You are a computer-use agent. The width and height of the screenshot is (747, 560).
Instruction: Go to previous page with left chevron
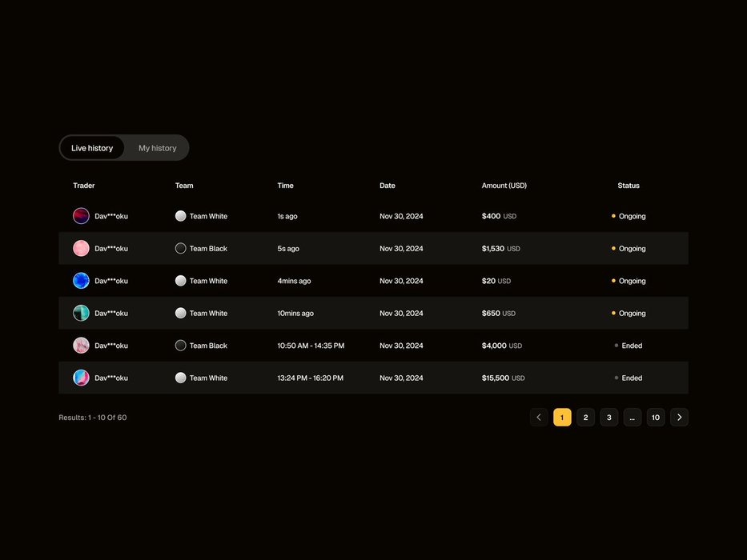point(539,418)
